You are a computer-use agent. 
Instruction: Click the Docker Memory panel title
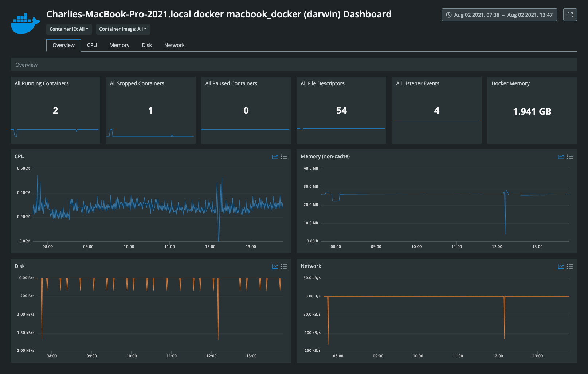pos(510,83)
